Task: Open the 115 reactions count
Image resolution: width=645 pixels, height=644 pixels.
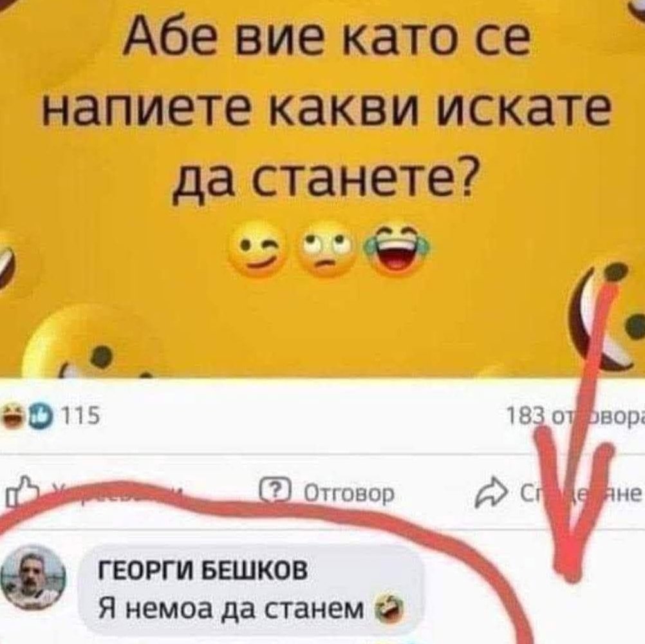Action: point(80,416)
